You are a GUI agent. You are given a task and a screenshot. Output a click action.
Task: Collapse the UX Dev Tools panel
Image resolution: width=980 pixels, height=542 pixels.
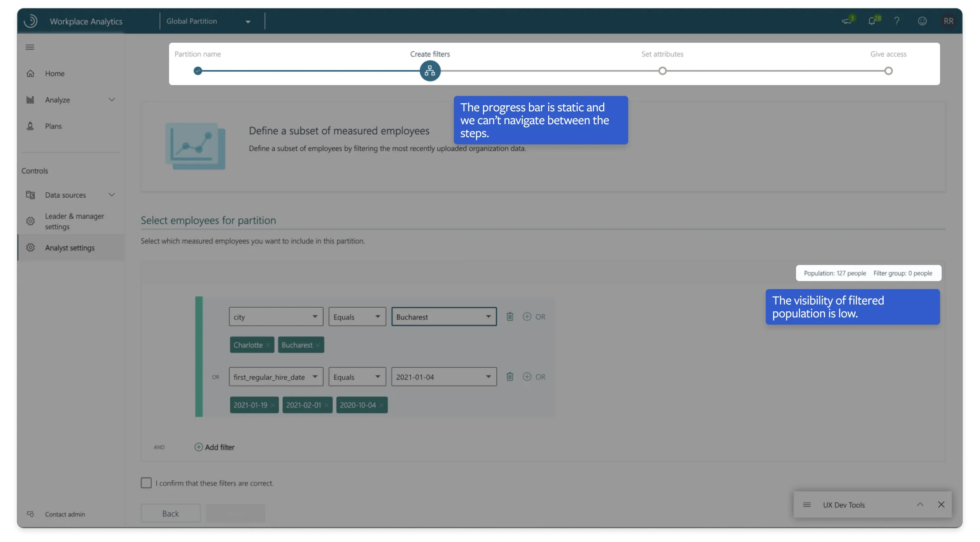pyautogui.click(x=920, y=504)
